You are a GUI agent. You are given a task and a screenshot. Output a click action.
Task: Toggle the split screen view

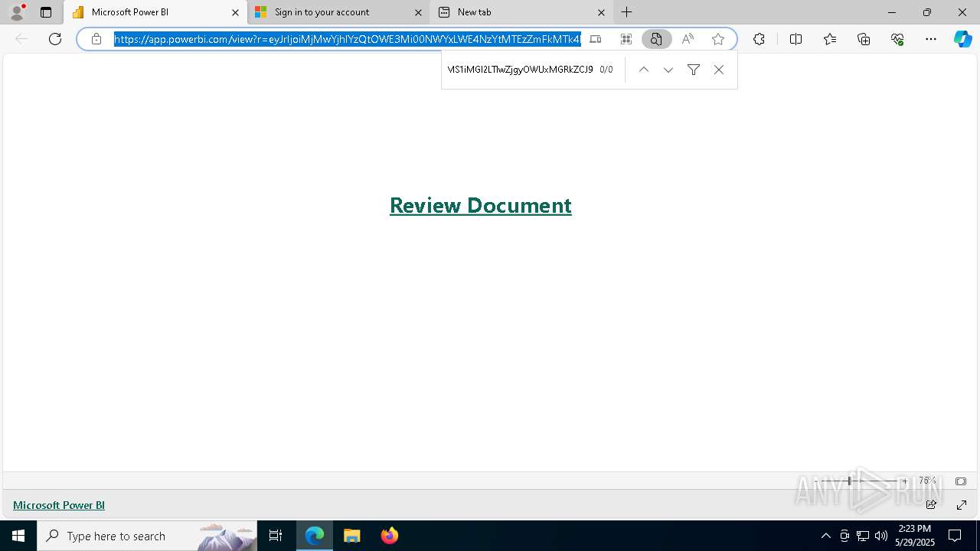tap(795, 39)
